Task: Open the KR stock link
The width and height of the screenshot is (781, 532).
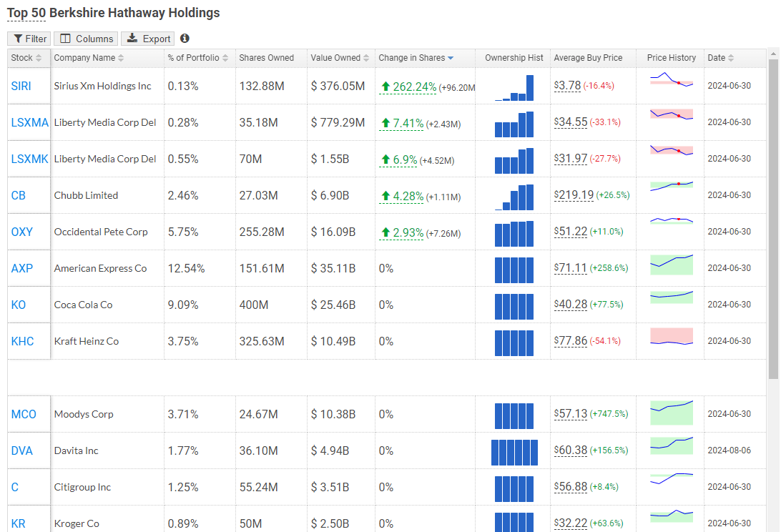Action: (x=19, y=523)
